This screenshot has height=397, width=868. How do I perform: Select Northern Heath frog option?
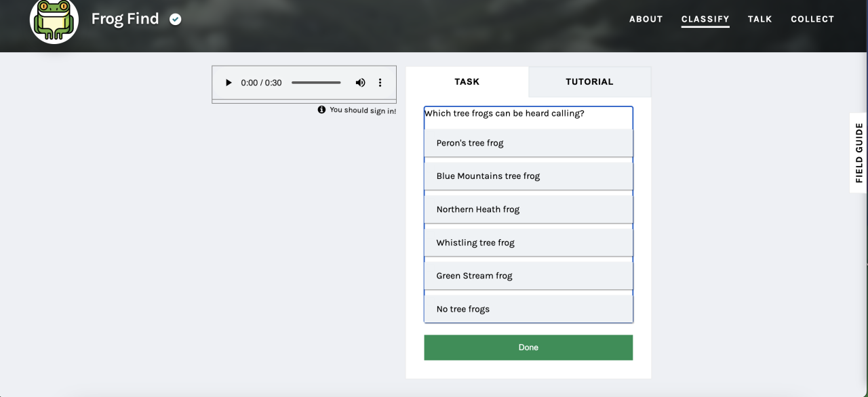528,209
